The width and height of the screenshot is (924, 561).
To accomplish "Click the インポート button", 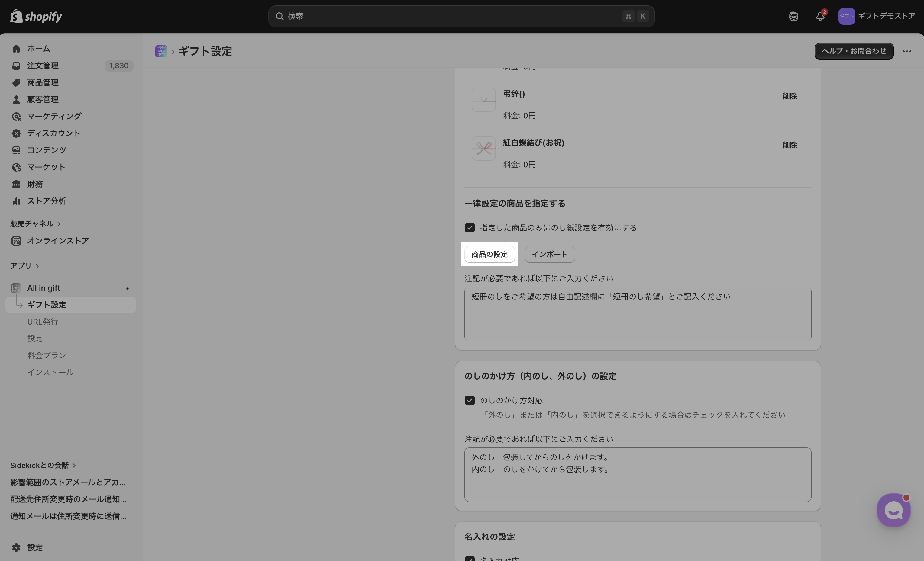I will coord(549,254).
